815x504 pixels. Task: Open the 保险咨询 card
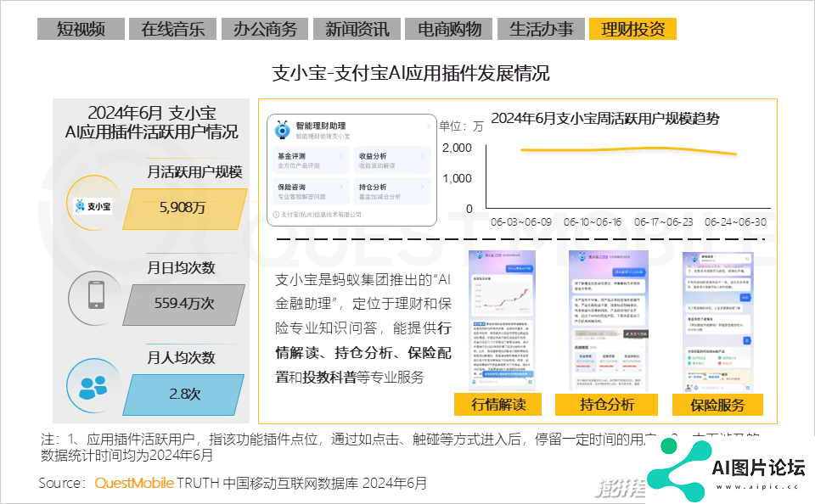coord(311,191)
